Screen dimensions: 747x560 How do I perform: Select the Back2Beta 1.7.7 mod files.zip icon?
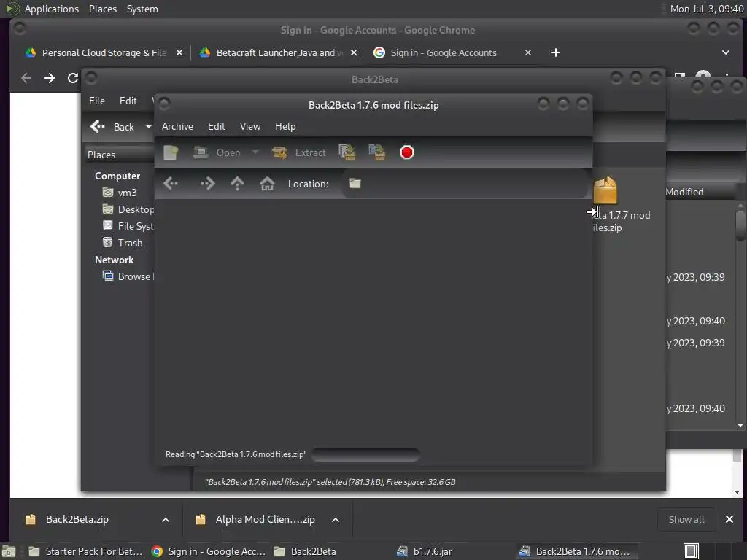coord(622,205)
